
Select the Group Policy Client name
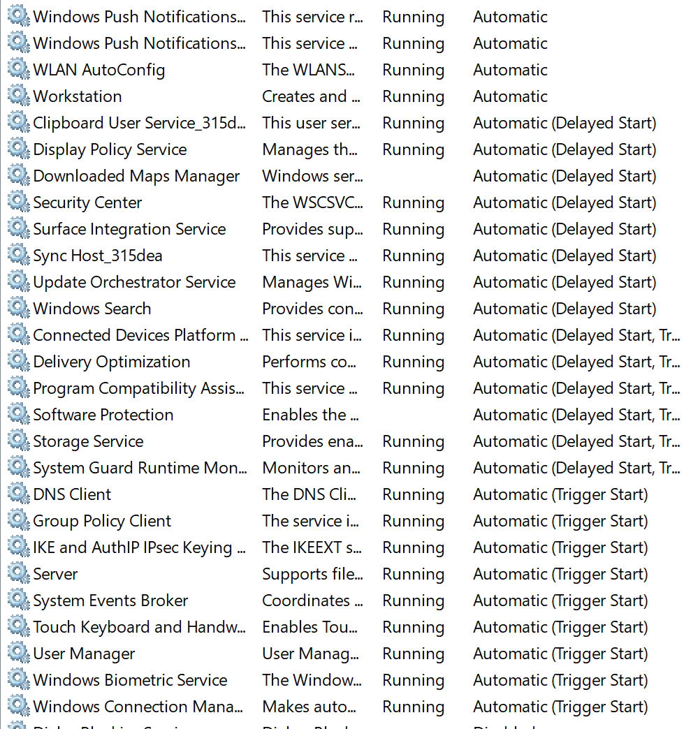pyautogui.click(x=102, y=521)
